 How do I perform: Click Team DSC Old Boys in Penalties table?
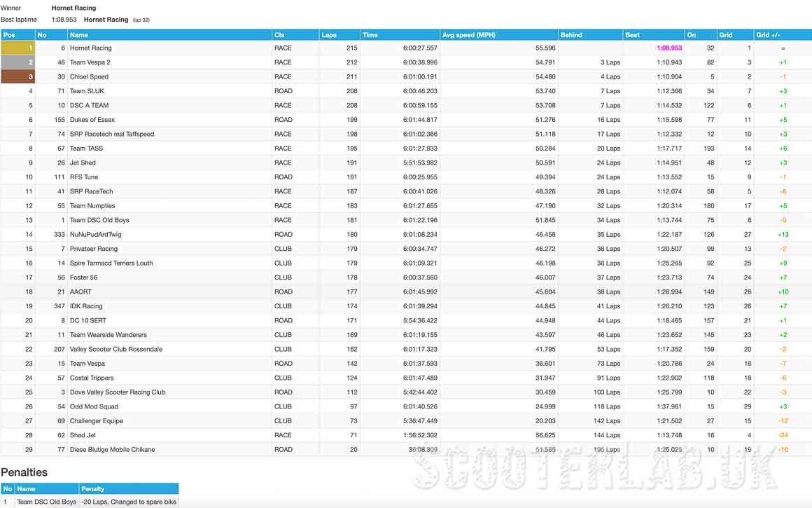47,502
